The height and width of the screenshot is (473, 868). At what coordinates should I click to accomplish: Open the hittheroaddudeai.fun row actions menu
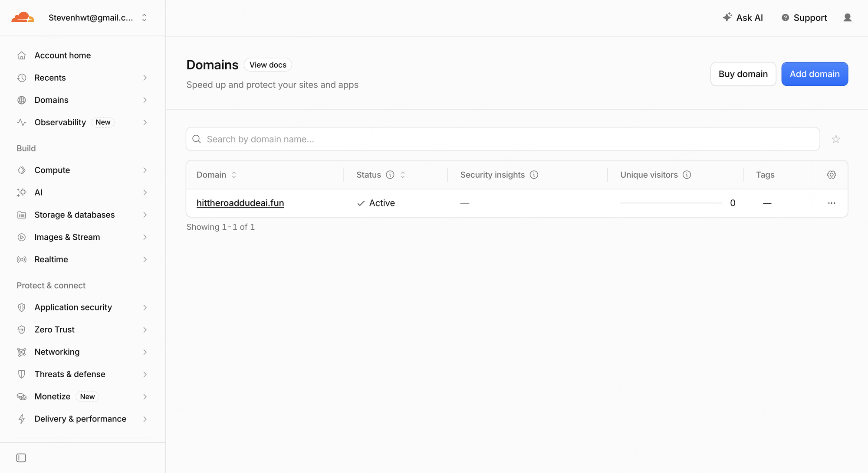click(832, 203)
